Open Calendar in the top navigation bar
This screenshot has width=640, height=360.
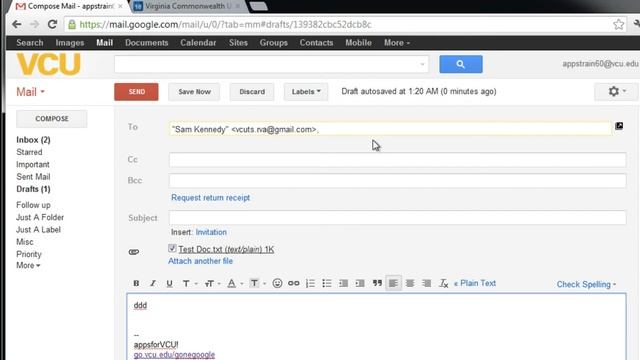pyautogui.click(x=198, y=43)
